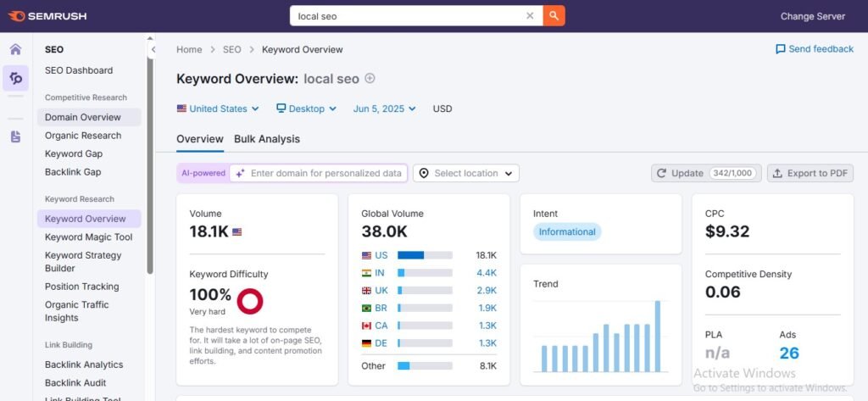Click the Canada flag in Global Volume
Screen dimensions: 868x401
pyautogui.click(x=366, y=326)
